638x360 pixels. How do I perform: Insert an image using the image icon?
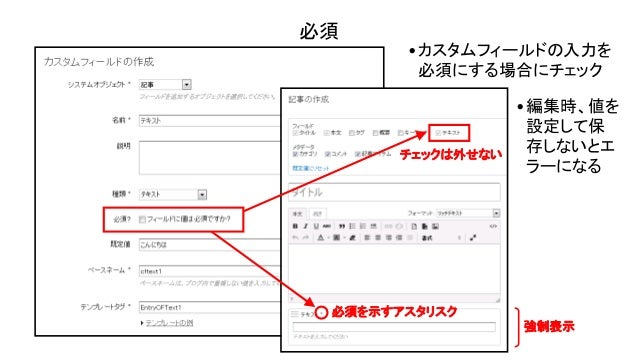click(435, 226)
